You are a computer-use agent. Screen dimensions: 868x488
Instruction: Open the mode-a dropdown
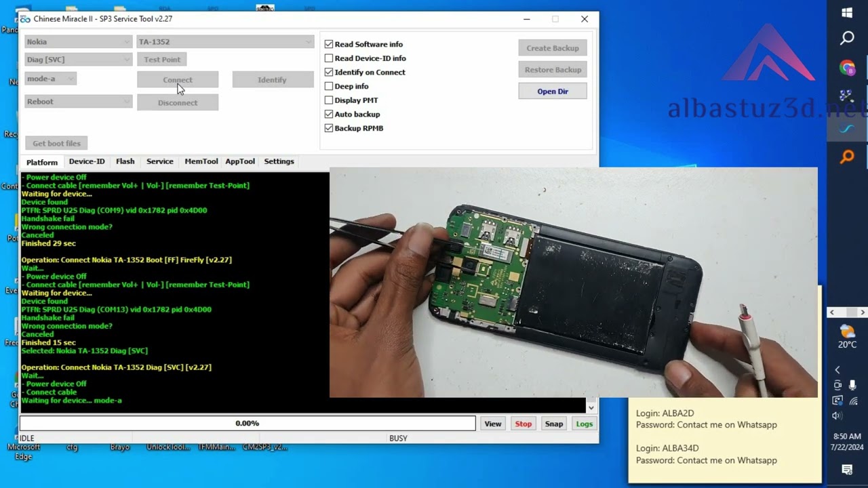click(50, 79)
